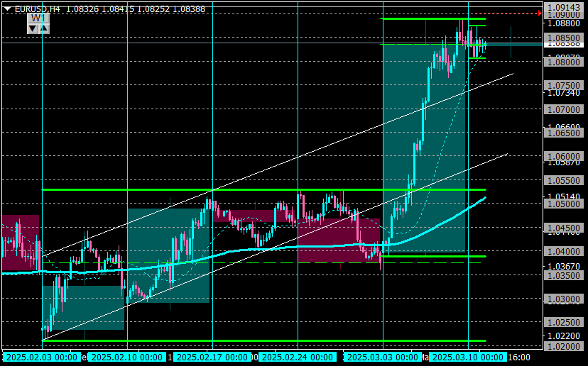This screenshot has height=366, width=588.
Task: Select the lower white channel trendline
Action: (x=275, y=247)
